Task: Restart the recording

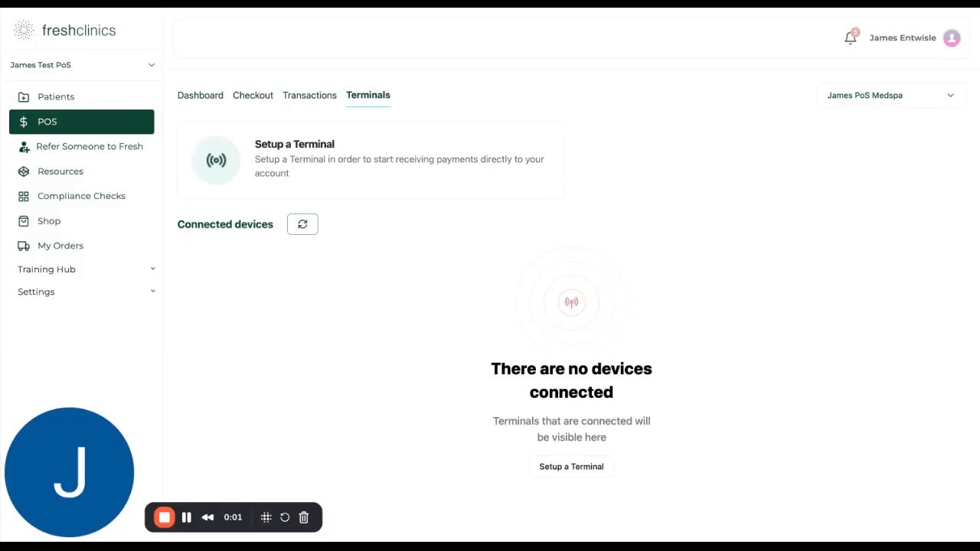Action: [x=285, y=517]
